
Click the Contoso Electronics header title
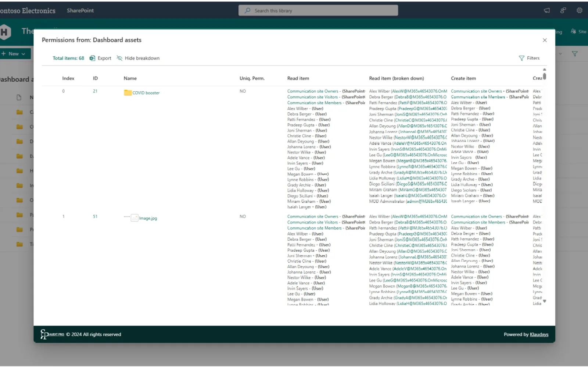click(28, 11)
